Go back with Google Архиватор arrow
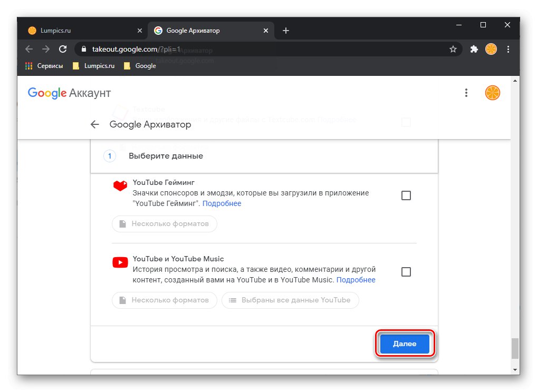This screenshot has width=537, height=392. (95, 124)
